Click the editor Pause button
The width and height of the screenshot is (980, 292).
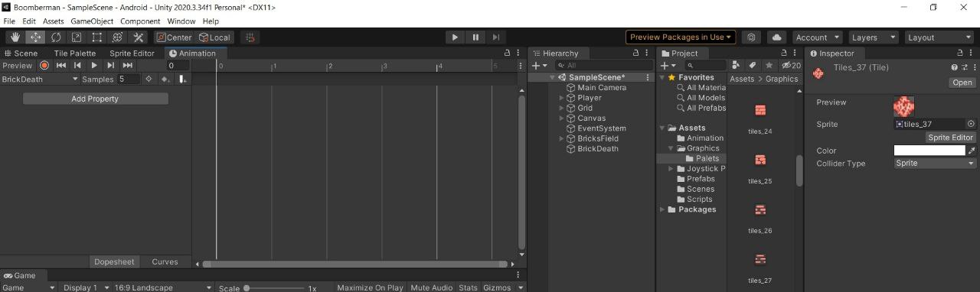click(475, 37)
